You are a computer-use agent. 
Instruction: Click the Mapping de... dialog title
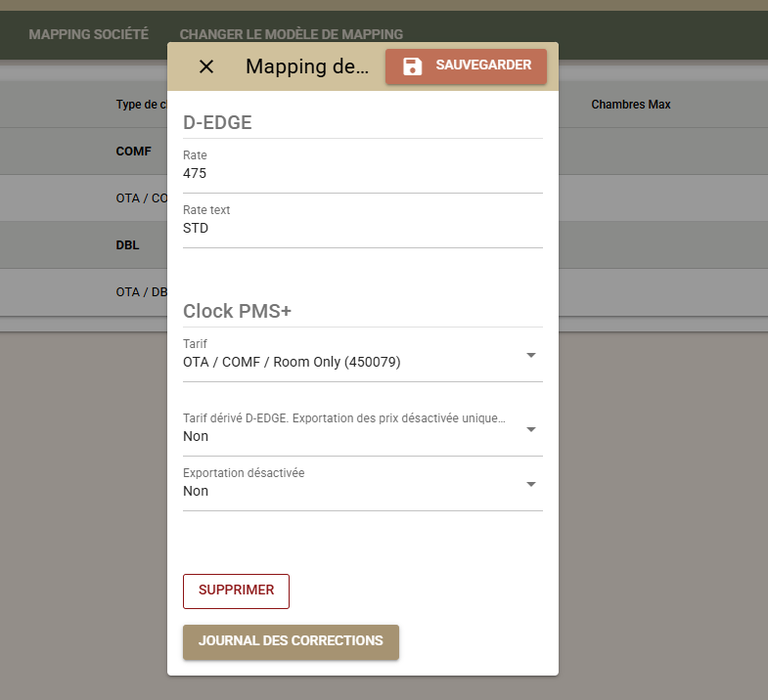(x=307, y=66)
